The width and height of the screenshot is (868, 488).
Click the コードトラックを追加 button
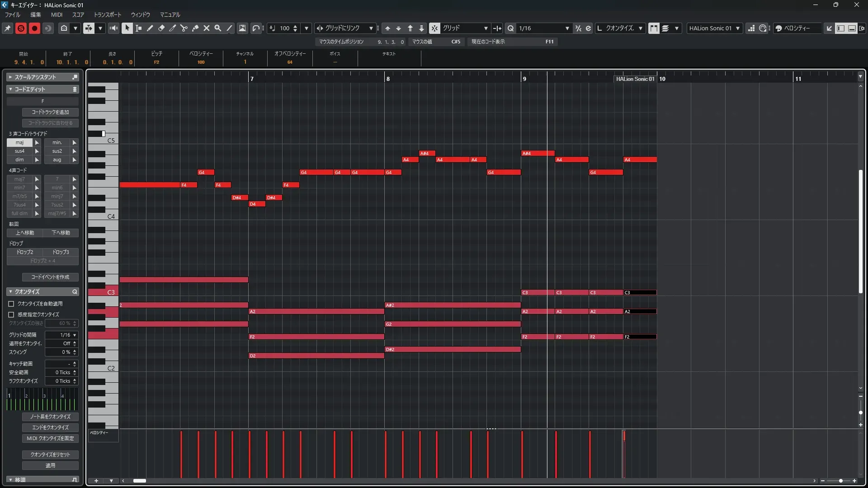tap(50, 112)
